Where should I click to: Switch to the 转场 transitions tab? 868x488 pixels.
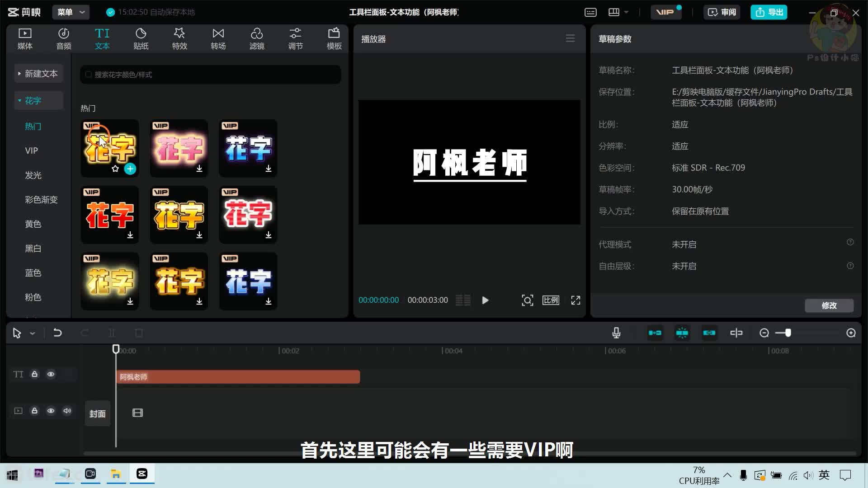click(218, 39)
